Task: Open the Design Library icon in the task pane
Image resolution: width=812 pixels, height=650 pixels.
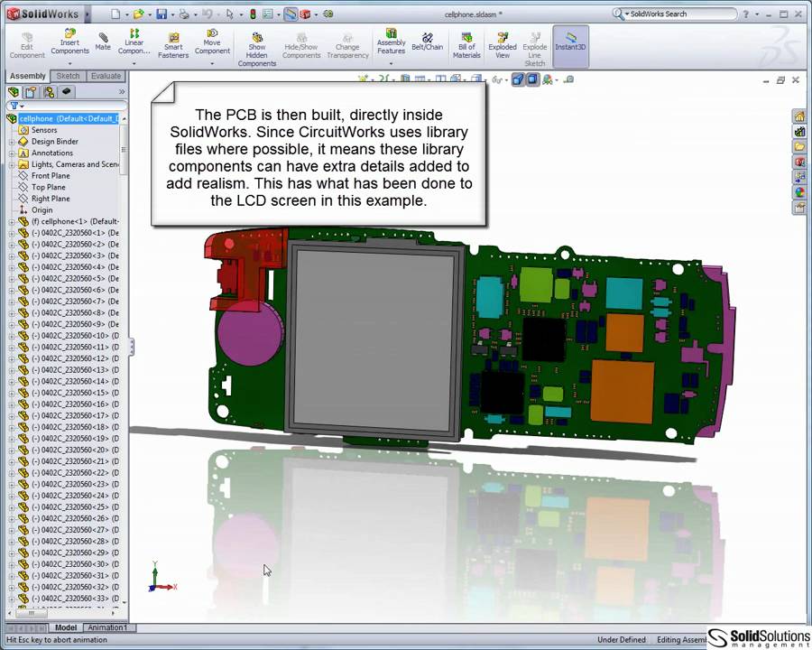Action: click(799, 132)
